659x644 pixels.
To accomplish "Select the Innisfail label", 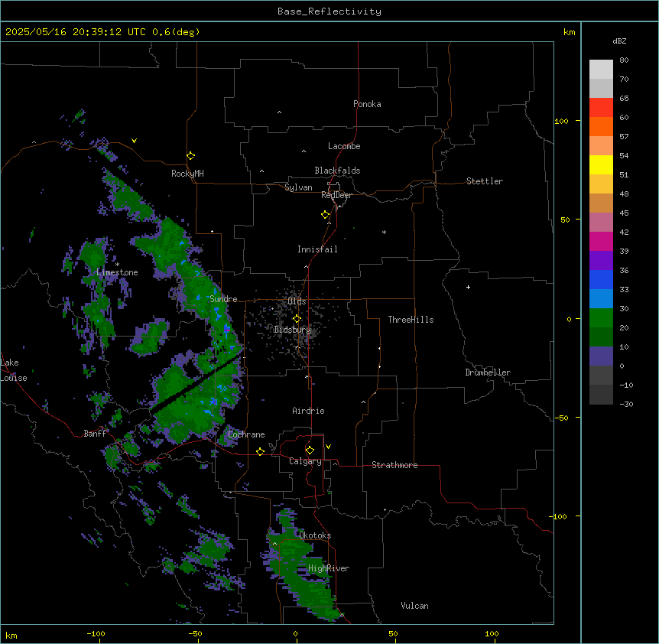I will [x=317, y=249].
